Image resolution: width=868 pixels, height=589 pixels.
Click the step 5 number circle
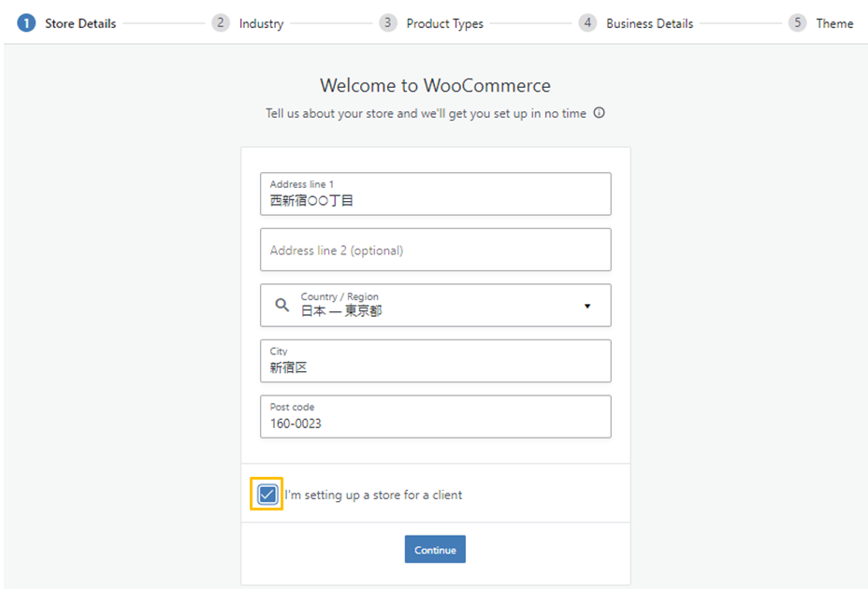click(x=797, y=23)
